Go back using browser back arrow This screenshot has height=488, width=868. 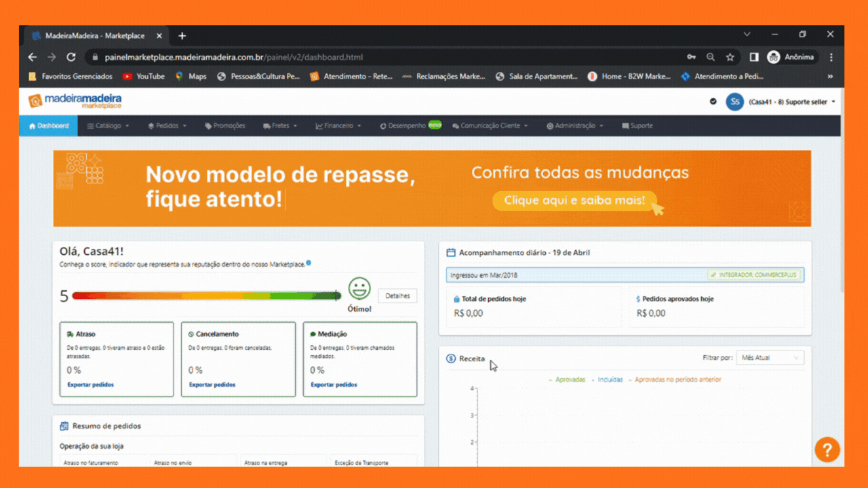(x=32, y=58)
